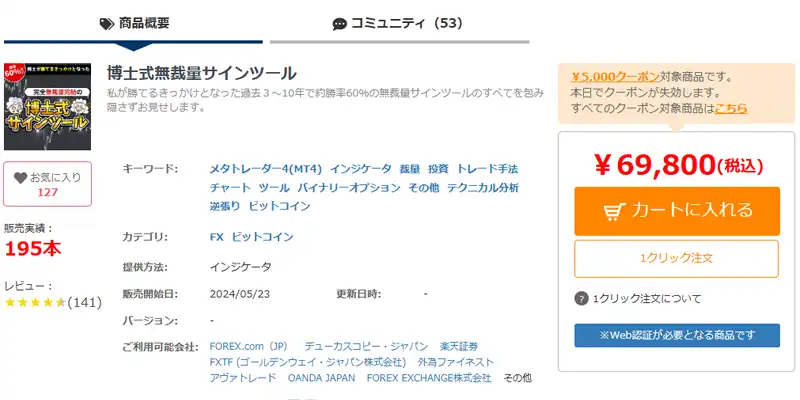Image resolution: width=800 pixels, height=400 pixels.
Task: Click the question mark icon beside 1クリック注文について
Action: click(x=581, y=298)
